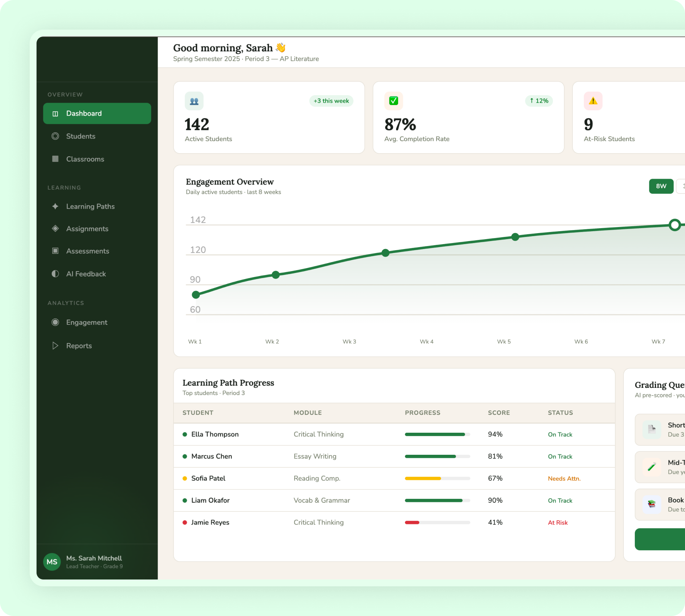Click the AI Feedback icon
This screenshot has height=616, width=685.
click(x=55, y=273)
